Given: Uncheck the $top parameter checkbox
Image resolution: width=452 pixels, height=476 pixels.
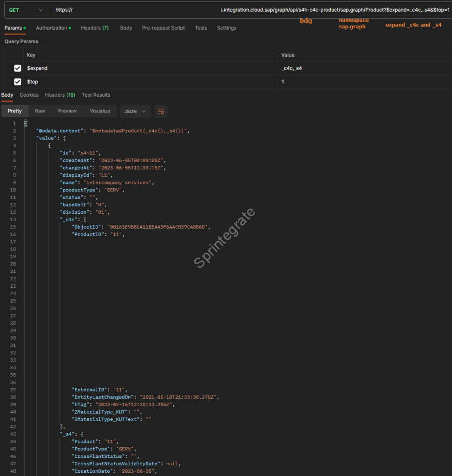Looking at the screenshot, I should pos(18,82).
